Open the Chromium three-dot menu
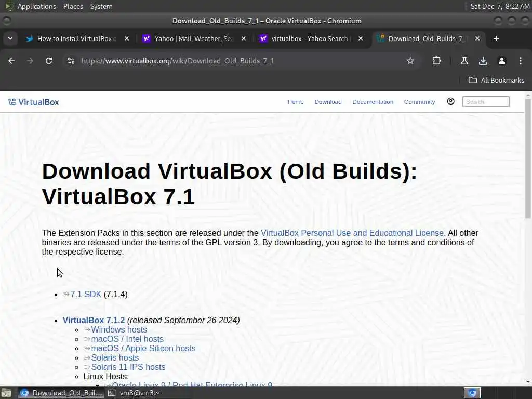The image size is (532, 399). (x=521, y=61)
